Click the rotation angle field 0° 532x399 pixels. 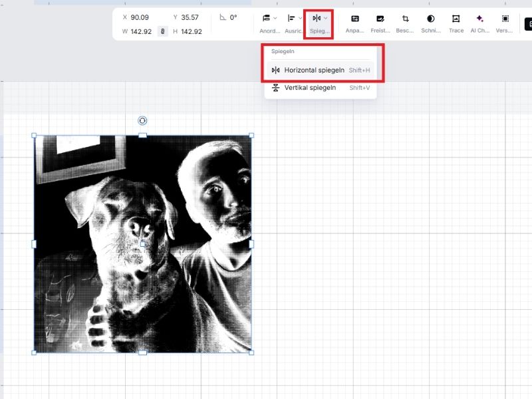233,17
